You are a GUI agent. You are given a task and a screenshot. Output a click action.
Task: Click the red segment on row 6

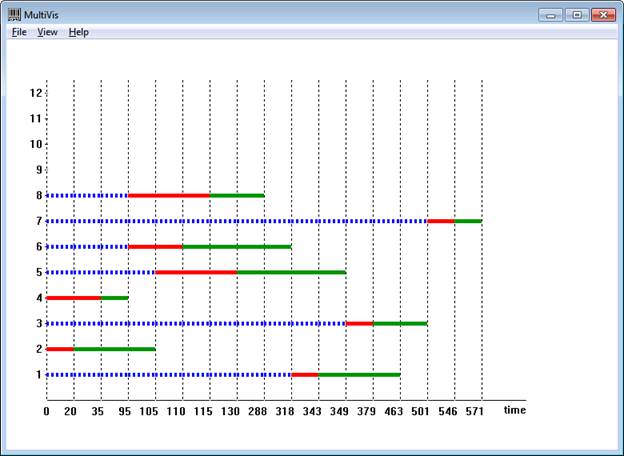155,247
